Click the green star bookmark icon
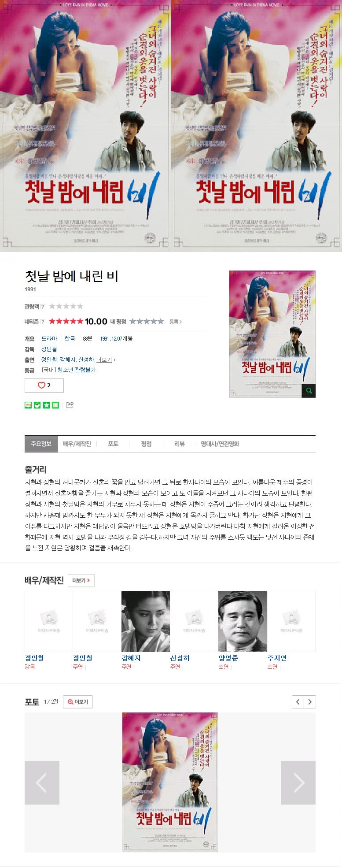 coord(46,405)
